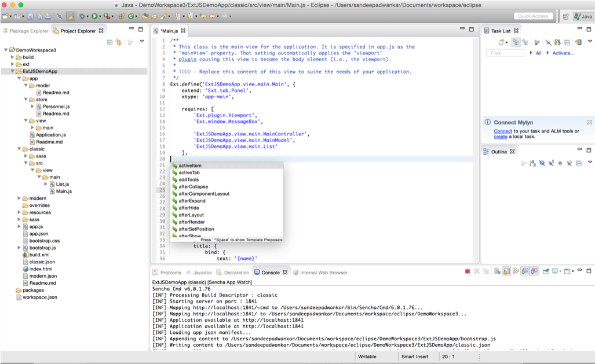Expand the build folder node
Viewport: 595px width, 364px height.
point(13,57)
